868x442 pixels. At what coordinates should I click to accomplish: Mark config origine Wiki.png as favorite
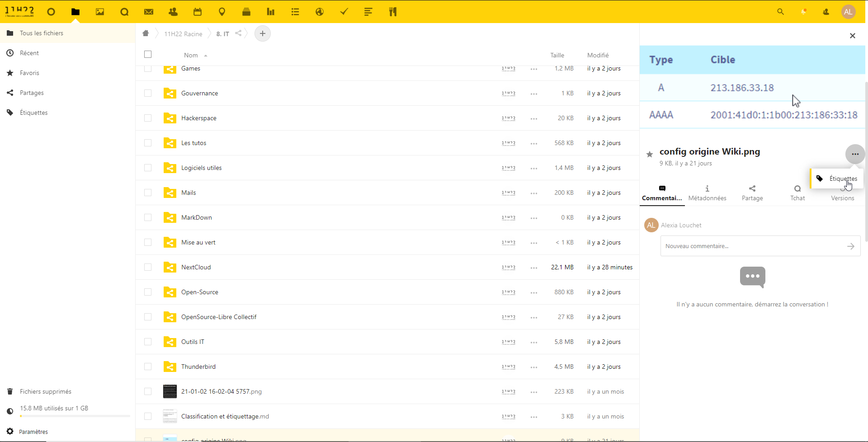tap(650, 155)
